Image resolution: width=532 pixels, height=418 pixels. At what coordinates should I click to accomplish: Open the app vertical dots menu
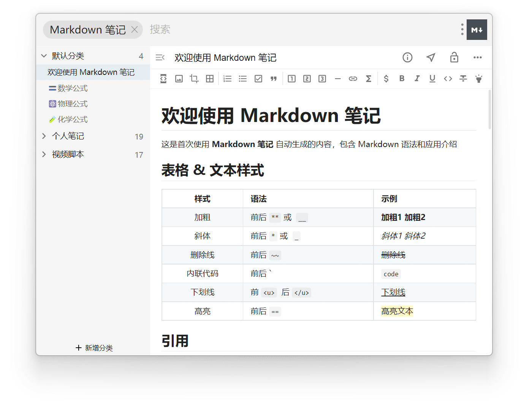(x=462, y=29)
